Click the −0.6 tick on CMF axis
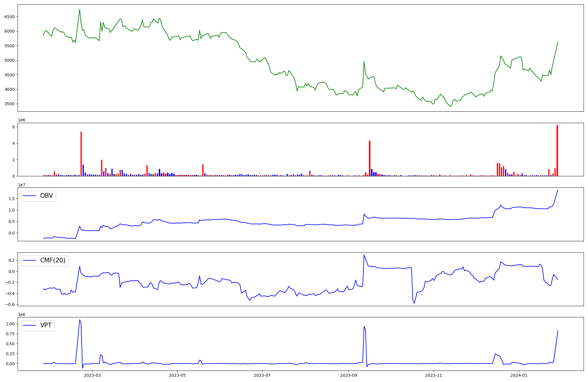The width and height of the screenshot is (588, 382). [x=10, y=304]
